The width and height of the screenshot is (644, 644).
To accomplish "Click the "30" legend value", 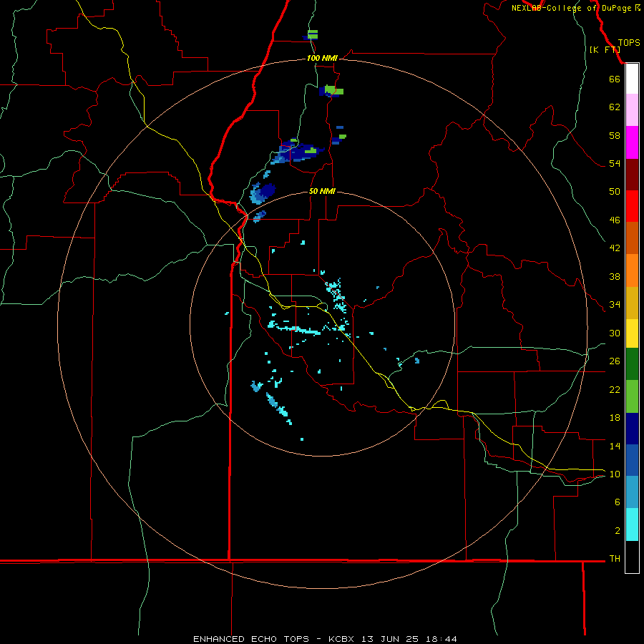I will click(615, 333).
